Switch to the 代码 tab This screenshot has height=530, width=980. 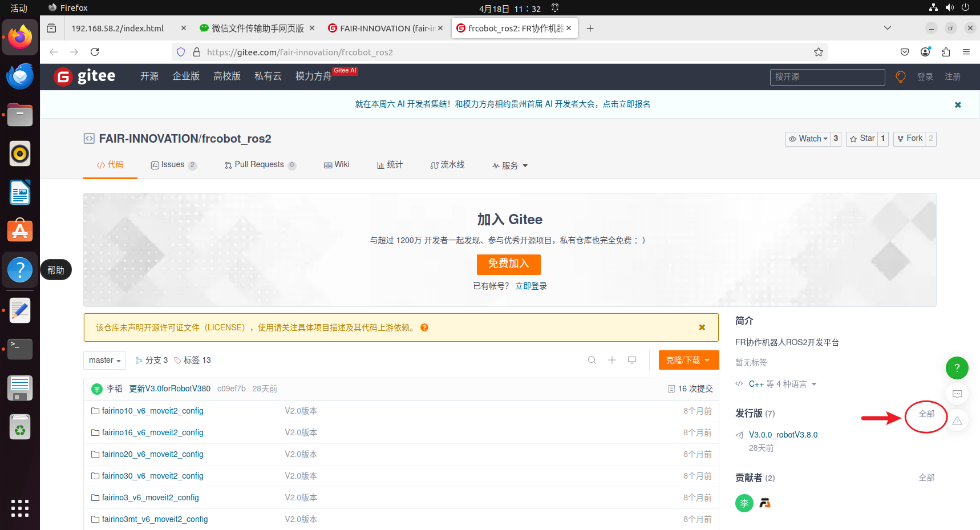110,165
